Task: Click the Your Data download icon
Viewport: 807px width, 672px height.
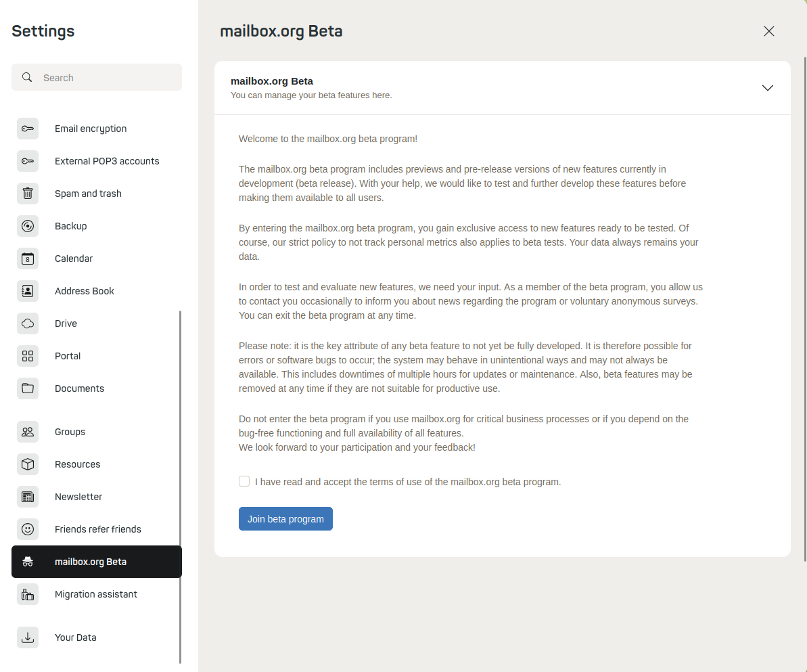Action: click(x=28, y=637)
